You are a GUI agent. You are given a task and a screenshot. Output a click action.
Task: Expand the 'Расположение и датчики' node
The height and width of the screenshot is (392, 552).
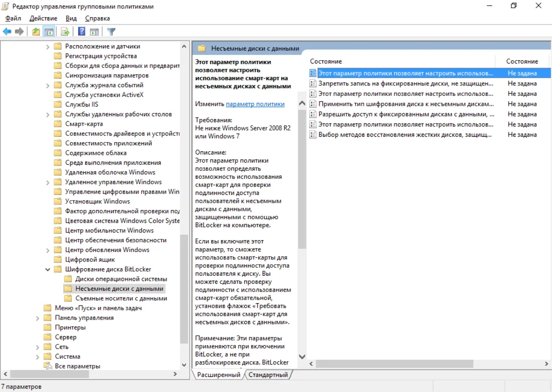click(48, 47)
